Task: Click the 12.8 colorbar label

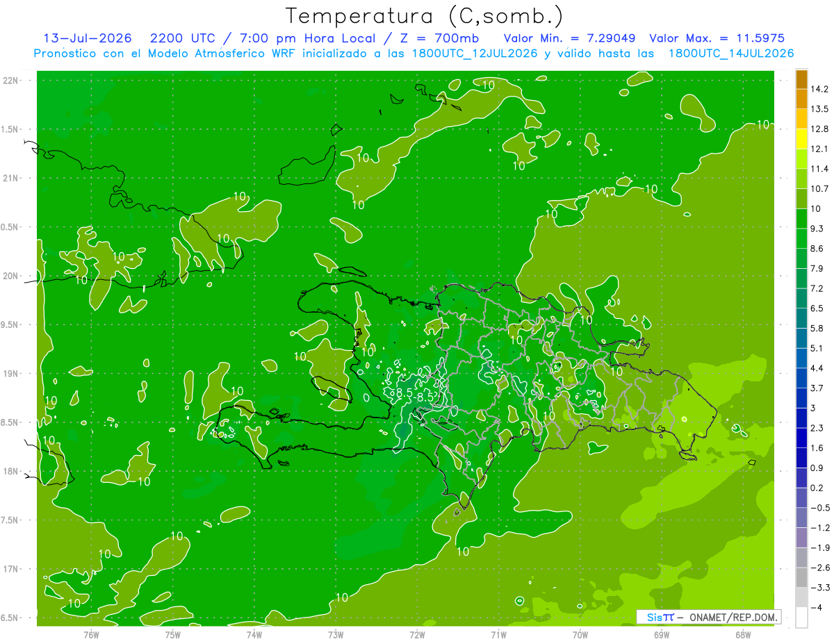Action: coord(819,129)
